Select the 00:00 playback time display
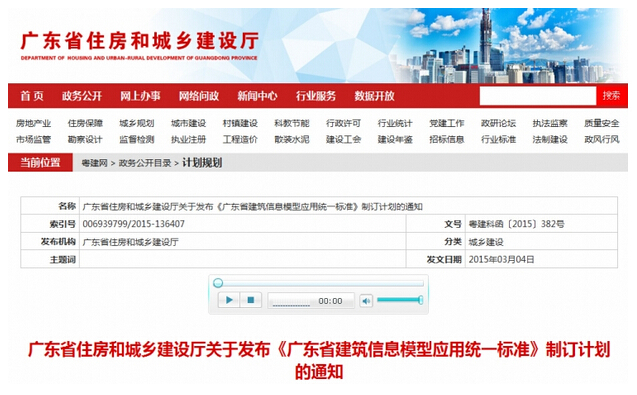The width and height of the screenshot is (637, 395). tap(330, 301)
